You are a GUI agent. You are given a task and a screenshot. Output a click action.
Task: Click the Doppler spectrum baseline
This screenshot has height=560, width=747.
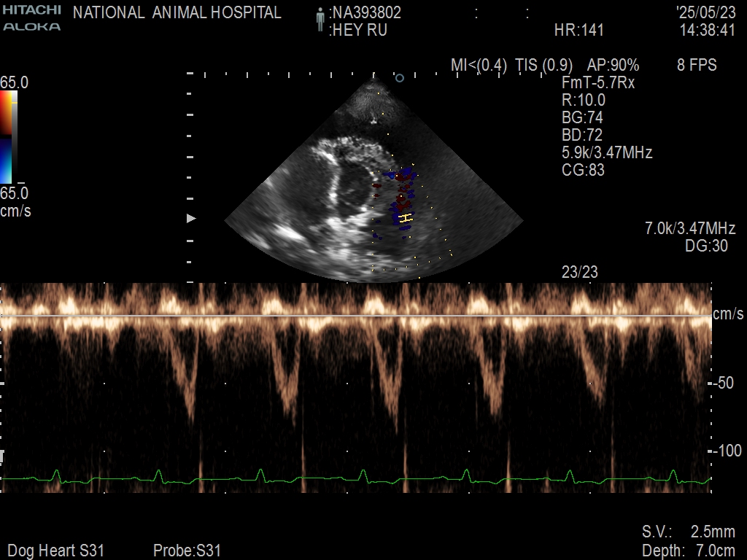click(x=356, y=316)
